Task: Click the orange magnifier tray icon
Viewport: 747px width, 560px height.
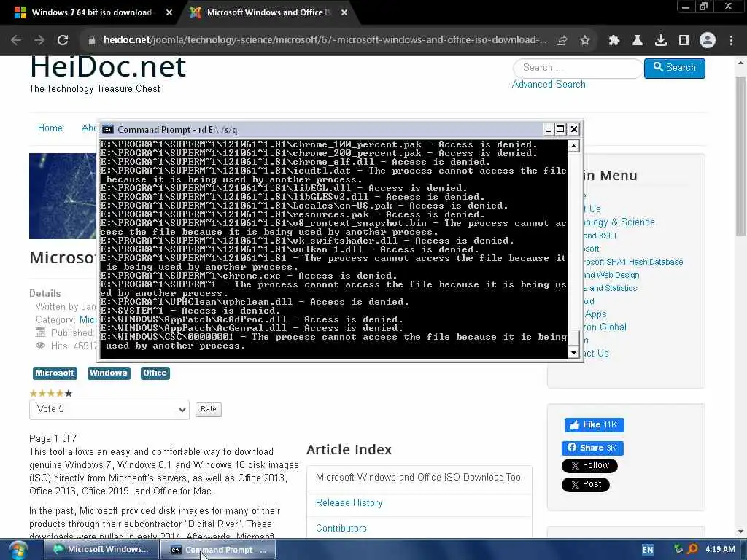Action: pyautogui.click(x=692, y=550)
